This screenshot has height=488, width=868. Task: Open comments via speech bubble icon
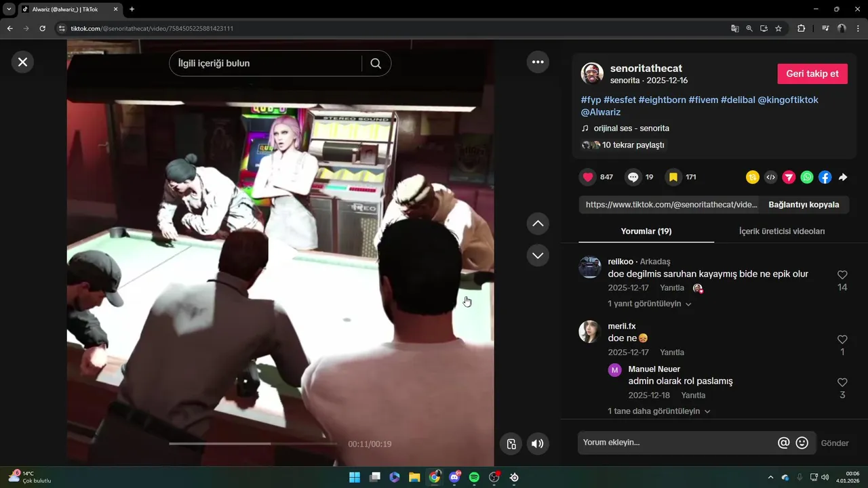[633, 177]
